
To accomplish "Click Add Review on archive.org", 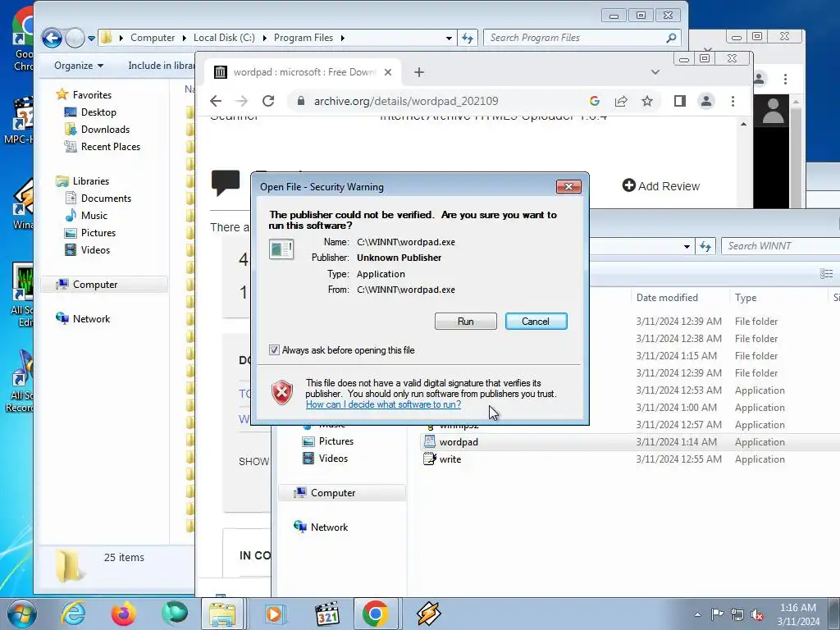I will tap(661, 186).
